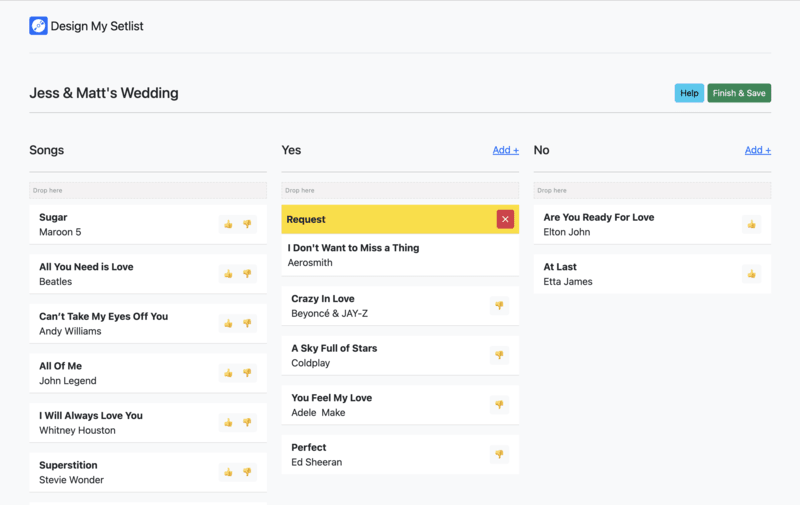800x505 pixels.
Task: Click Finish & Save
Action: tap(739, 93)
